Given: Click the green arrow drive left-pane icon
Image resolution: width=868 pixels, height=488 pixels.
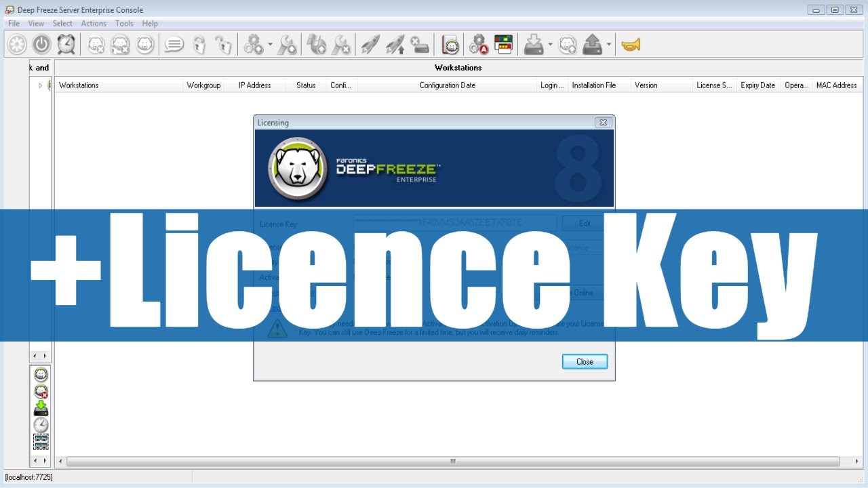Looking at the screenshot, I should pyautogui.click(x=41, y=409).
